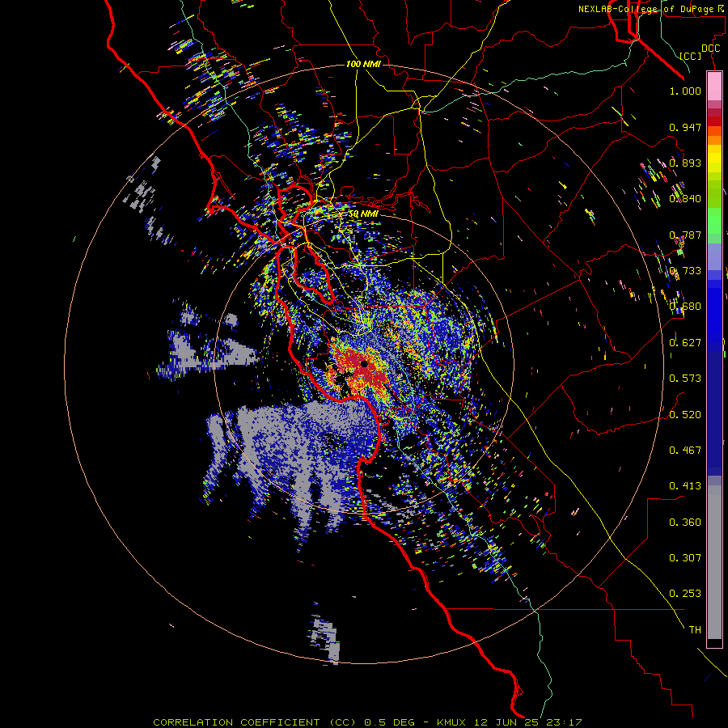728x728 pixels.
Task: Click the 0.893 scale value
Action: 685,163
